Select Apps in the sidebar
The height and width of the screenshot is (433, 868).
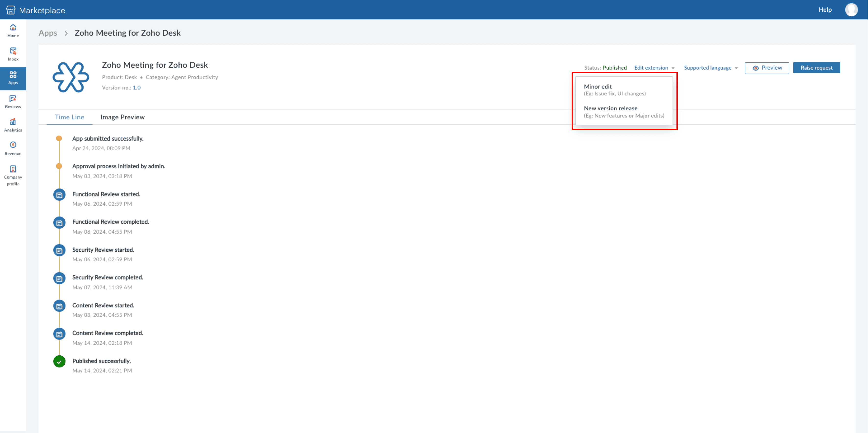point(13,78)
